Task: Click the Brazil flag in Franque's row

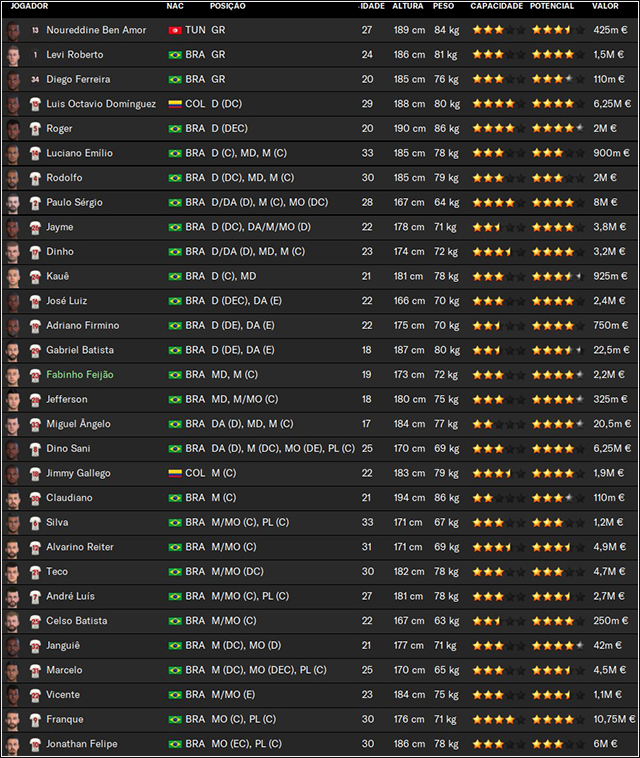Action: [x=175, y=720]
